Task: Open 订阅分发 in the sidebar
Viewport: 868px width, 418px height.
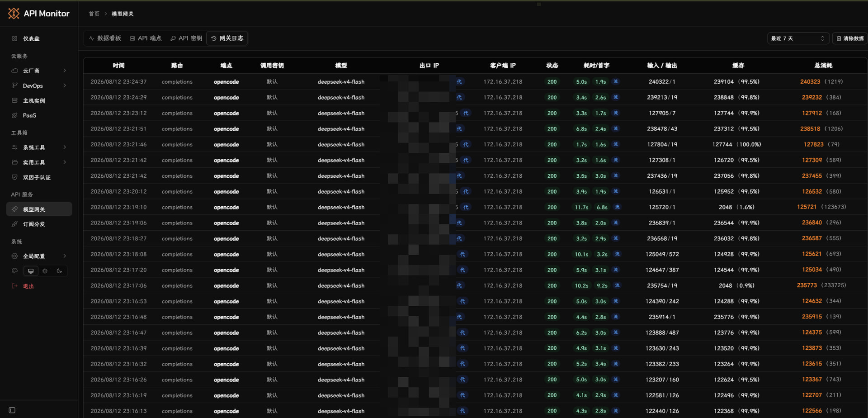Action: (x=39, y=224)
